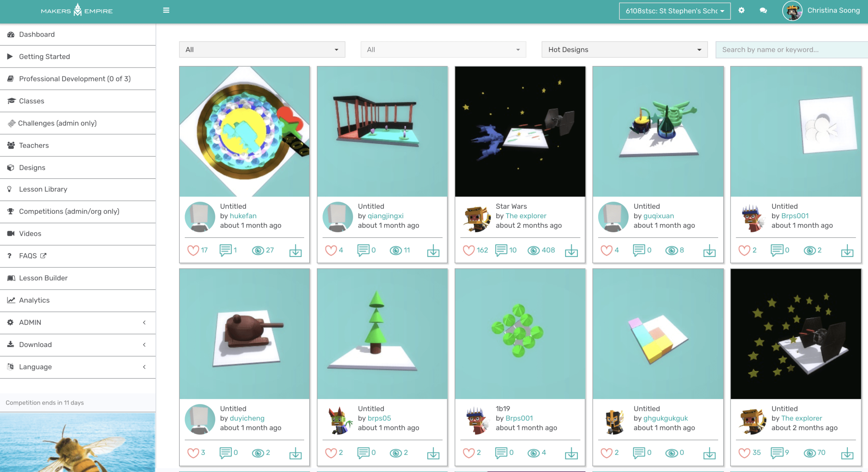Go to Analytics in the sidebar
The image size is (868, 472).
[x=78, y=300]
